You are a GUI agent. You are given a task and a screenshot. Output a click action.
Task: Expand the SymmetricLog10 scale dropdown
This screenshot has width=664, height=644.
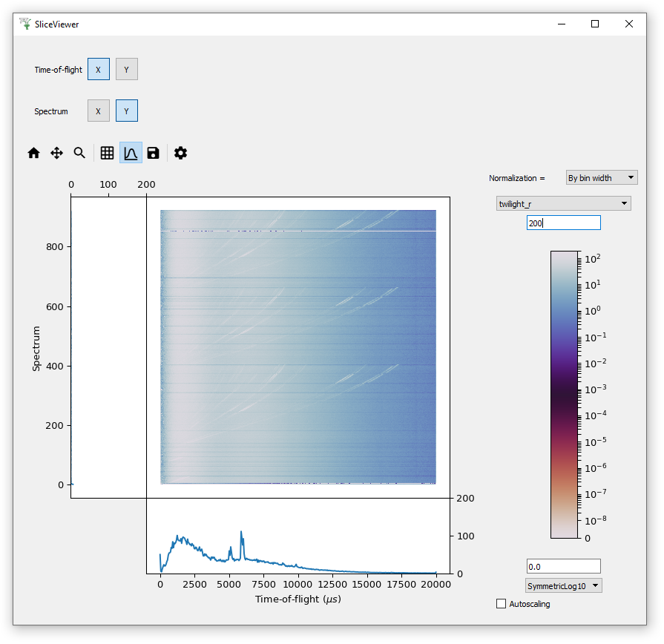564,585
